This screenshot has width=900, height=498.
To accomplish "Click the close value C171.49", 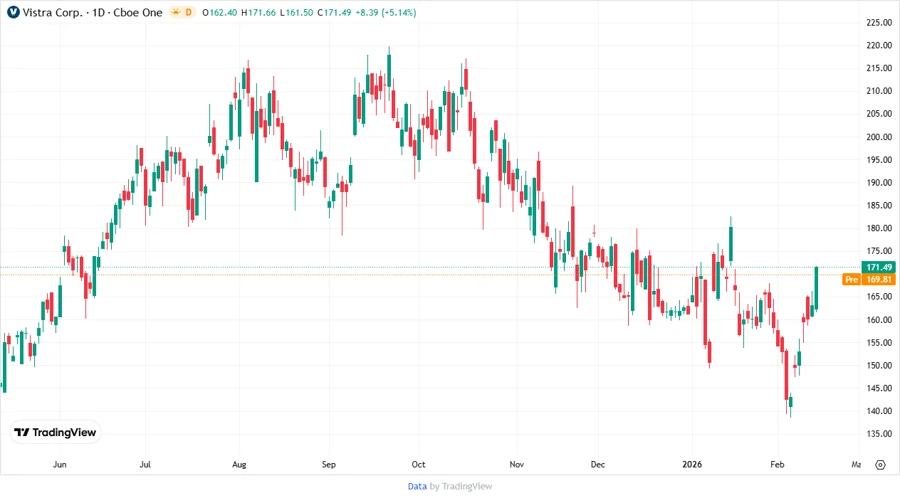I will 335,12.
